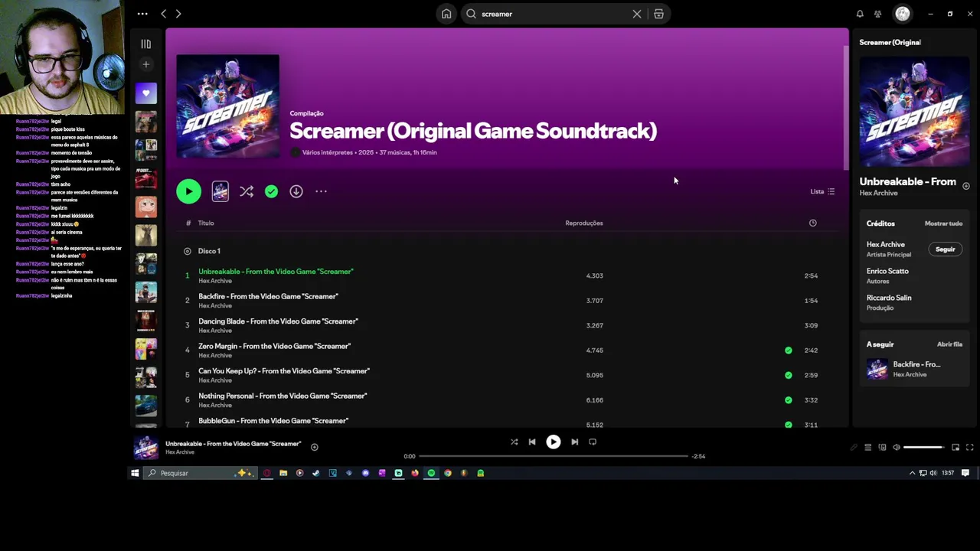Open the Browse icon beside search
The height and width of the screenshot is (551, 980).
click(658, 14)
